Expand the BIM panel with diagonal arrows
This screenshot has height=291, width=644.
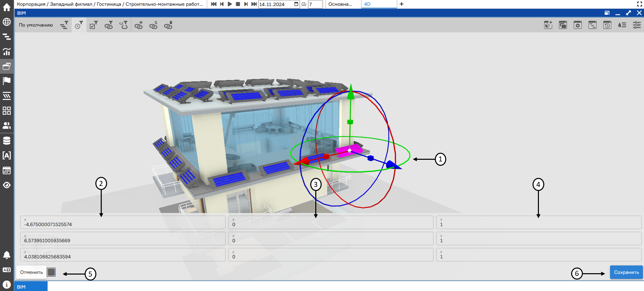(629, 13)
